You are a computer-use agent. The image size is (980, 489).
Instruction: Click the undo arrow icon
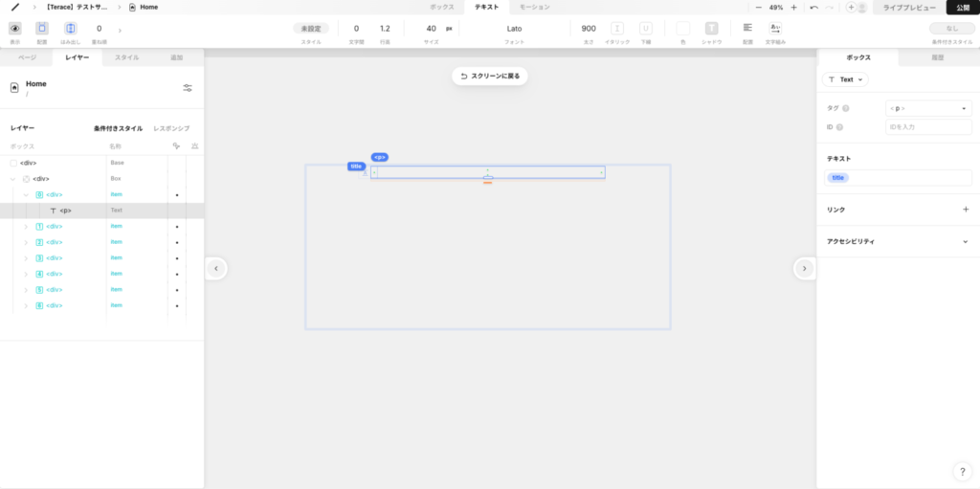point(813,7)
